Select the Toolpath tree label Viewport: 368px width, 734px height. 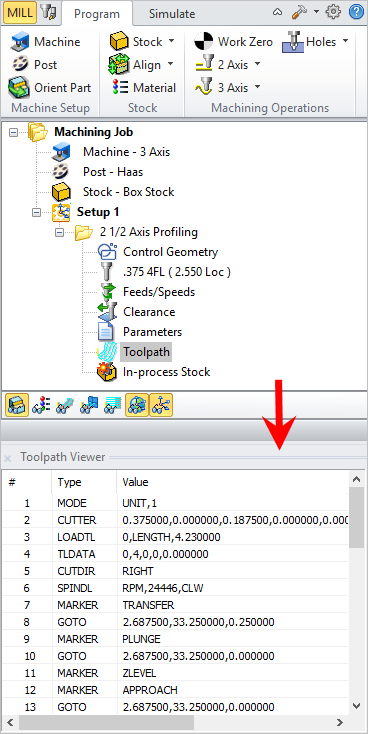(x=146, y=352)
